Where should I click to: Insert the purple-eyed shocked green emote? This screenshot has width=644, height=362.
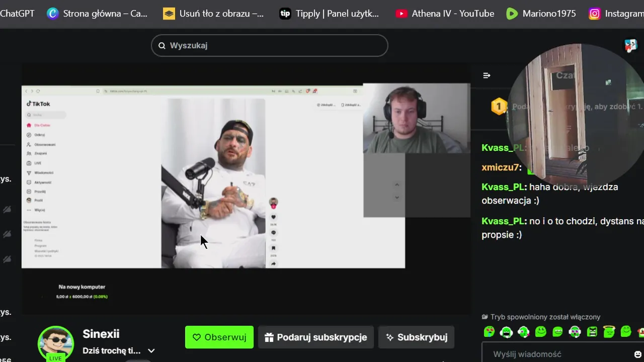coord(575,332)
